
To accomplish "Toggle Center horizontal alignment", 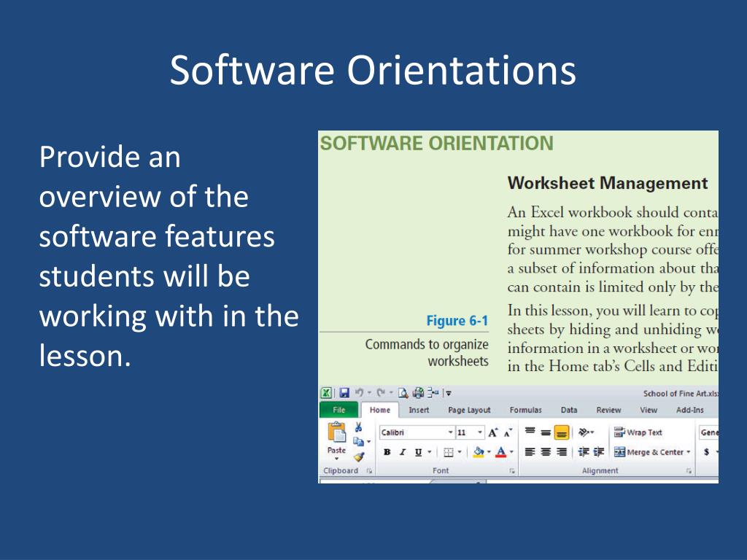I will coord(546,452).
